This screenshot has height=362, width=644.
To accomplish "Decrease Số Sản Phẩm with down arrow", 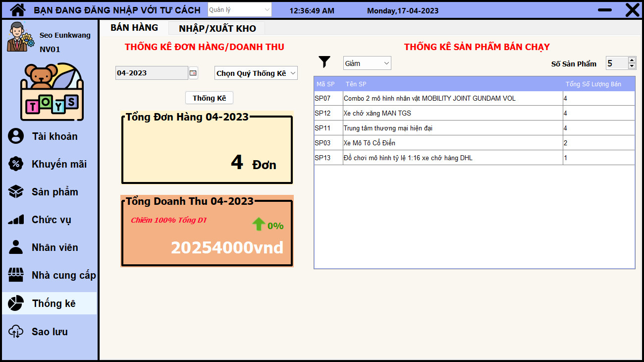I will [632, 66].
